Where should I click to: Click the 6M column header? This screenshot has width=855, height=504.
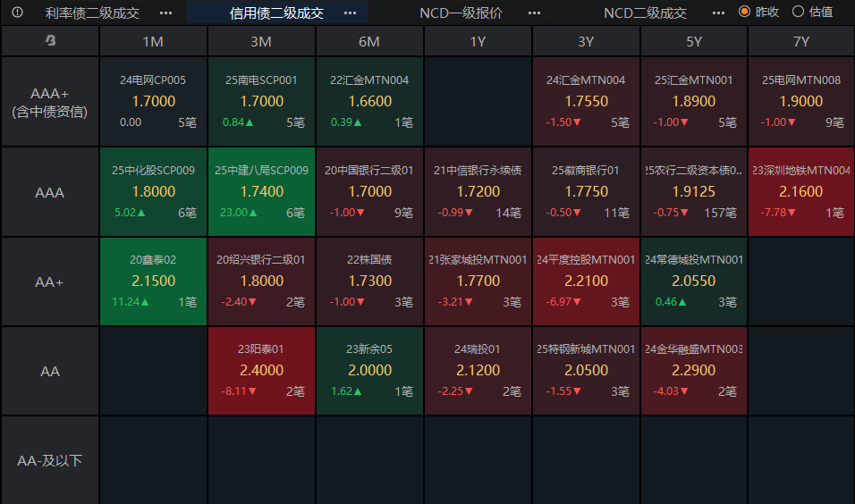(369, 41)
